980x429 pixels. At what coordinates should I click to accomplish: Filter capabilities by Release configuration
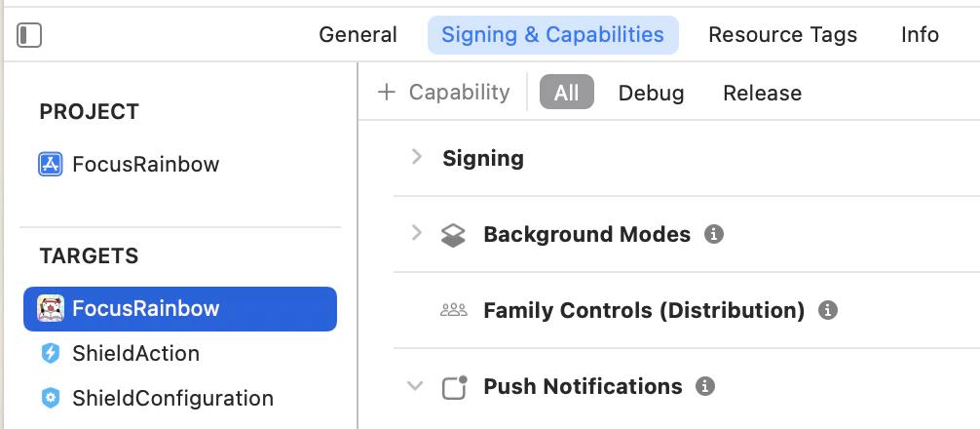(762, 94)
